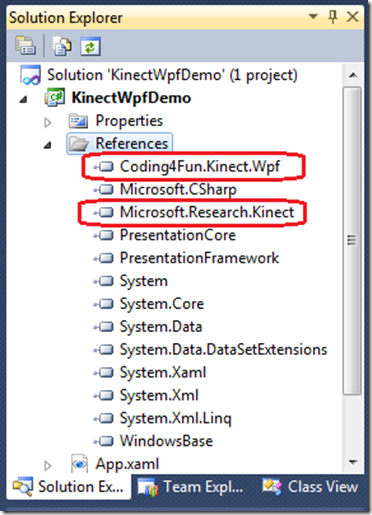
Task: Click the PresentationFramework reference icon
Action: pyautogui.click(x=104, y=258)
